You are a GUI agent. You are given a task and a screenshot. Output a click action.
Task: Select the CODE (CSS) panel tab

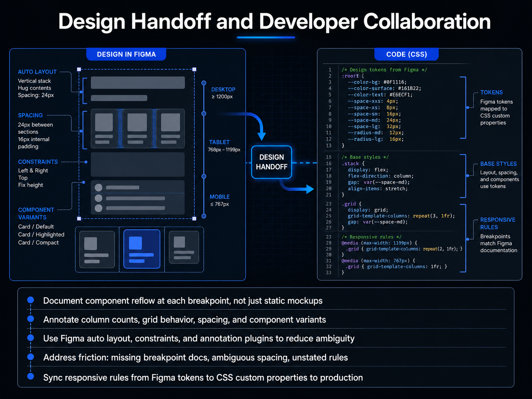click(x=406, y=54)
